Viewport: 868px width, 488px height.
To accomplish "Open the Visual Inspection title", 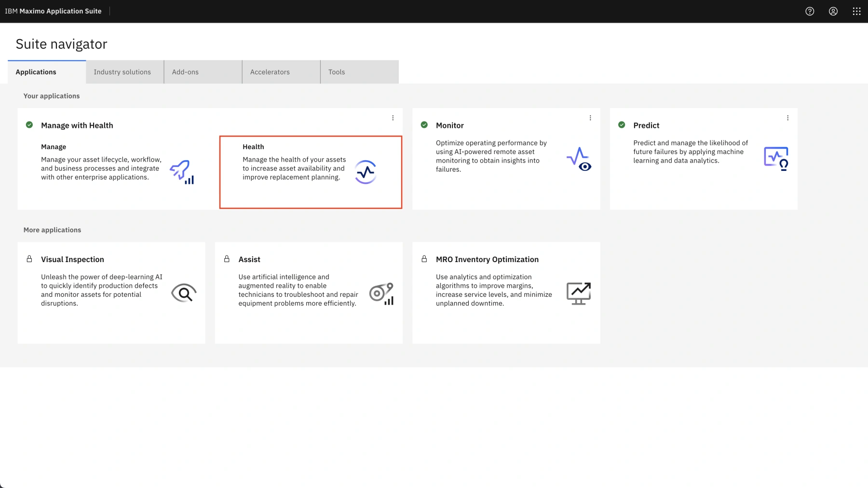I will tap(72, 260).
